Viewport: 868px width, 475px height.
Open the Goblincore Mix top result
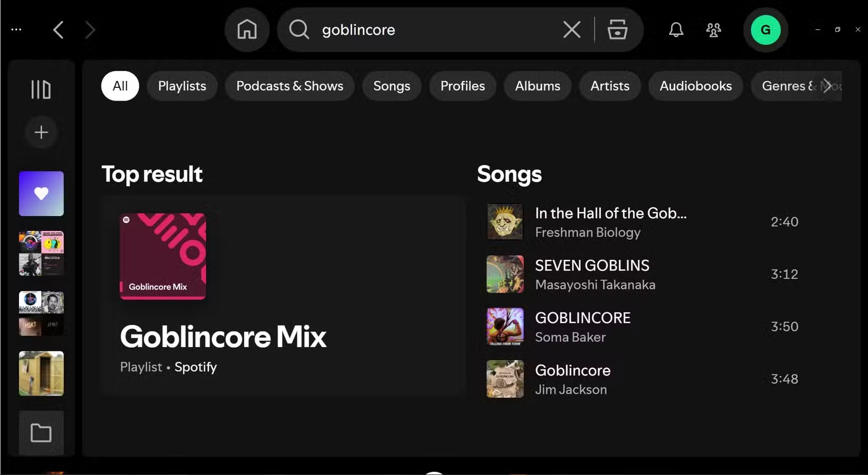coord(223,337)
